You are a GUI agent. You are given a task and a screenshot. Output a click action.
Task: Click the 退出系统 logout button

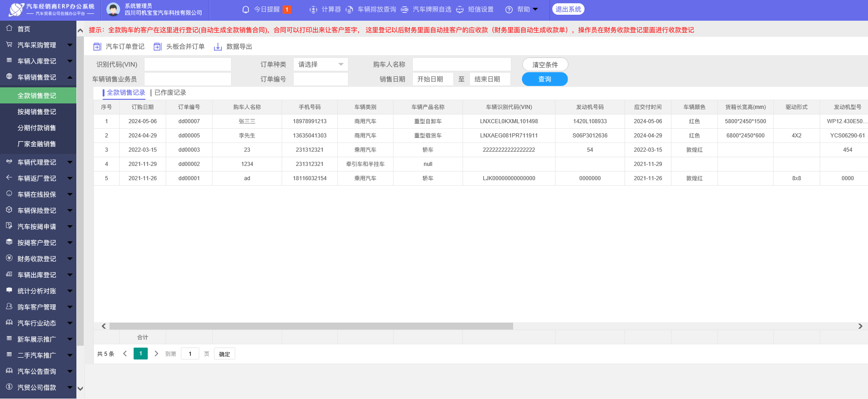pyautogui.click(x=568, y=9)
